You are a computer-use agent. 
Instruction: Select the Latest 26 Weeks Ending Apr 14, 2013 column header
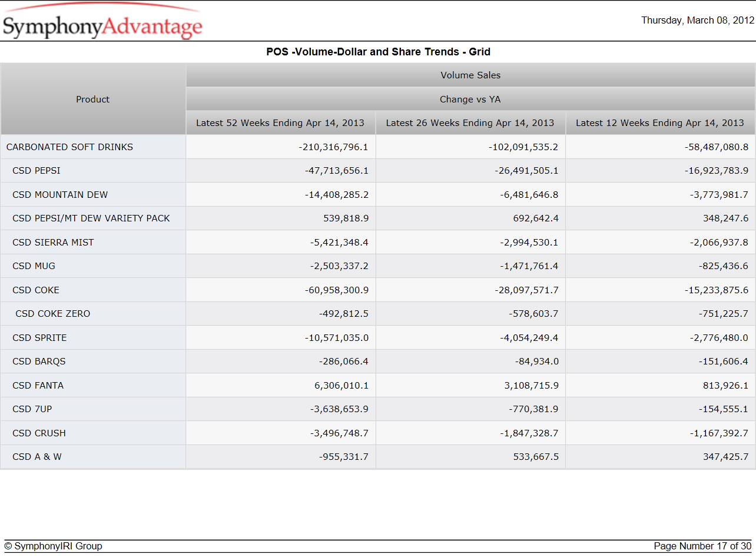point(470,123)
